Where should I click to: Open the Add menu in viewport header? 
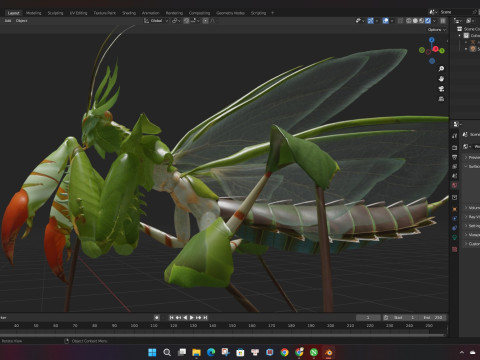tap(8, 21)
